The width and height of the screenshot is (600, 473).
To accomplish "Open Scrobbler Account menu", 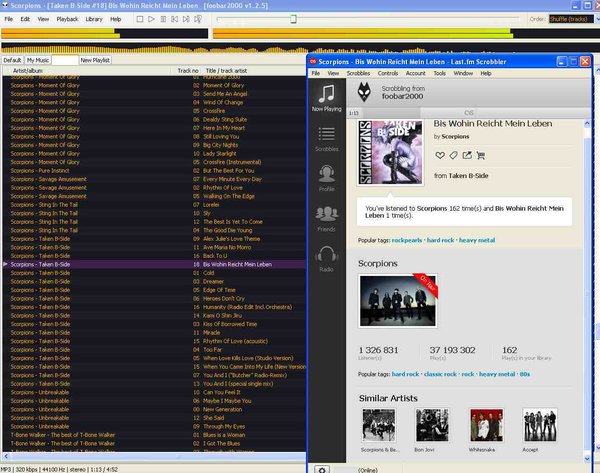I will pos(416,73).
